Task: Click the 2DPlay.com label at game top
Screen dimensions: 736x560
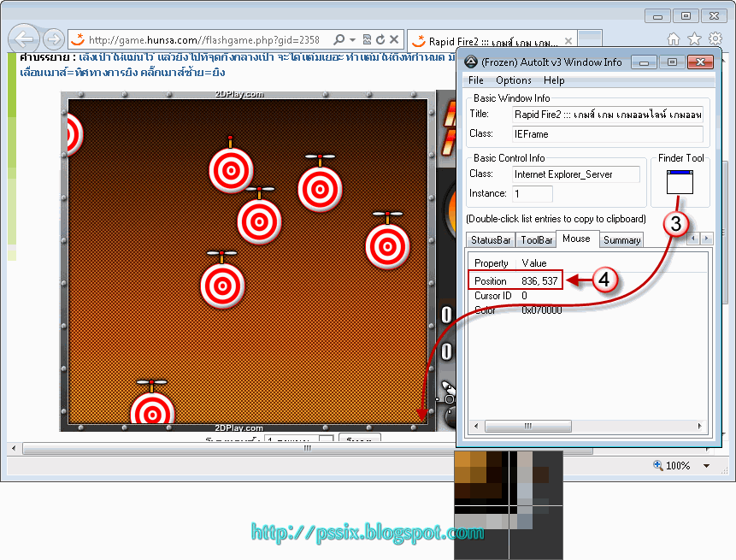Action: pyautogui.click(x=238, y=94)
